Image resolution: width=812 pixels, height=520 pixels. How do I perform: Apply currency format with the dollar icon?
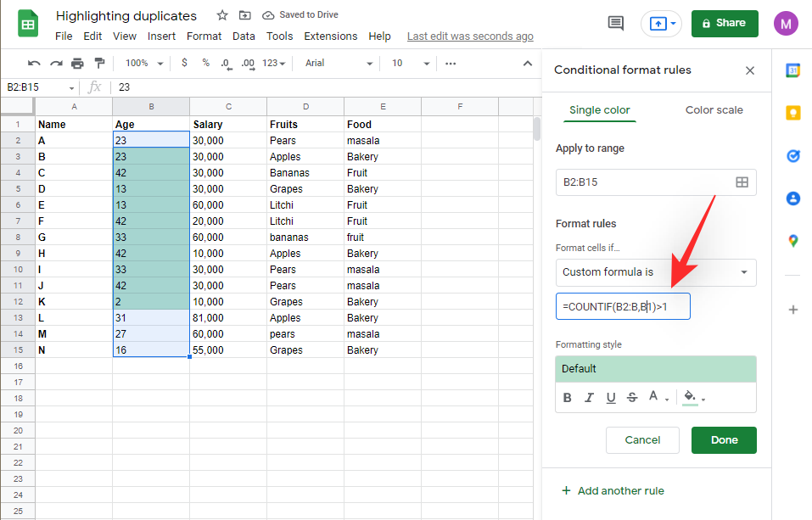[183, 63]
